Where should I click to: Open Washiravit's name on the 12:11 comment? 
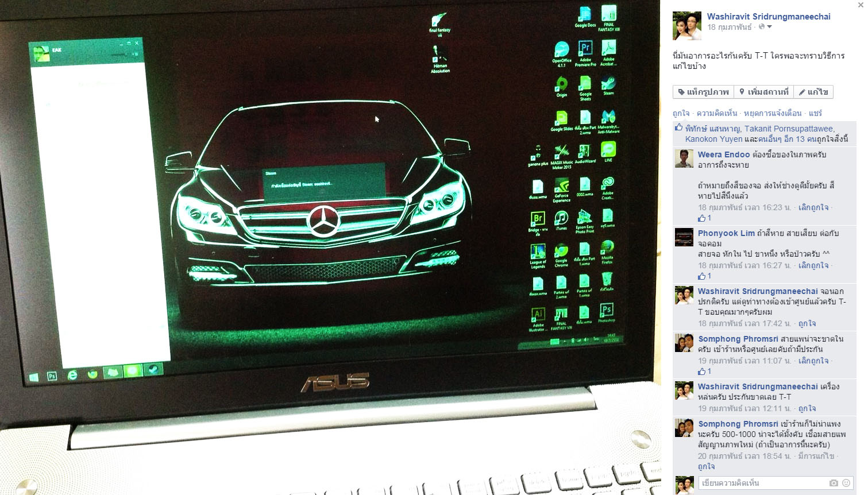[x=758, y=386]
